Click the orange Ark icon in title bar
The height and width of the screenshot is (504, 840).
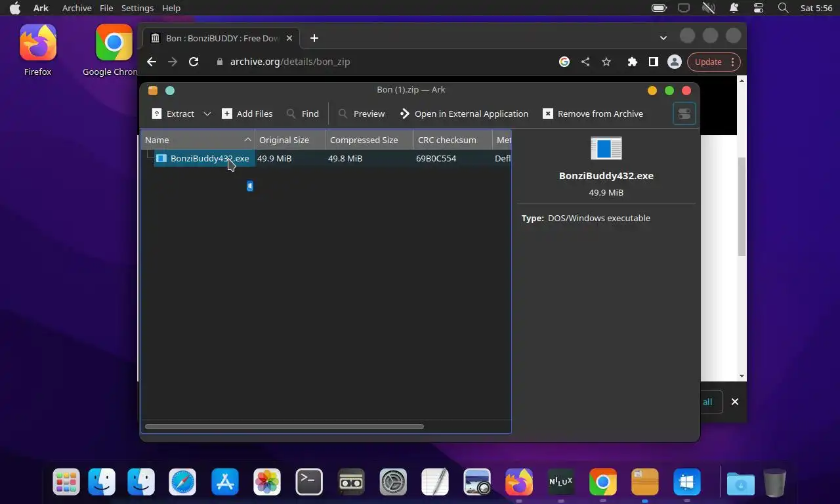coord(153,91)
